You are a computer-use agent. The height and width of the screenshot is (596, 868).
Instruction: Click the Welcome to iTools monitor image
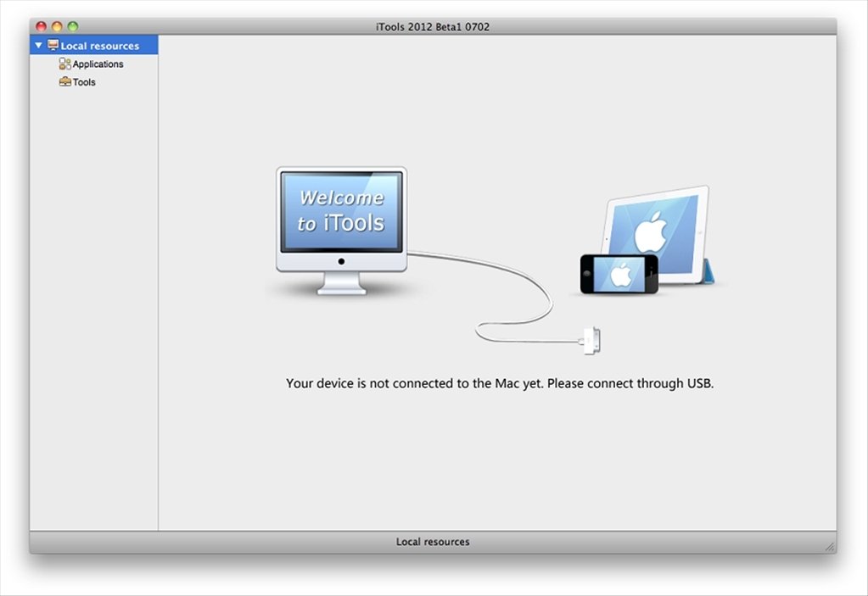(342, 231)
